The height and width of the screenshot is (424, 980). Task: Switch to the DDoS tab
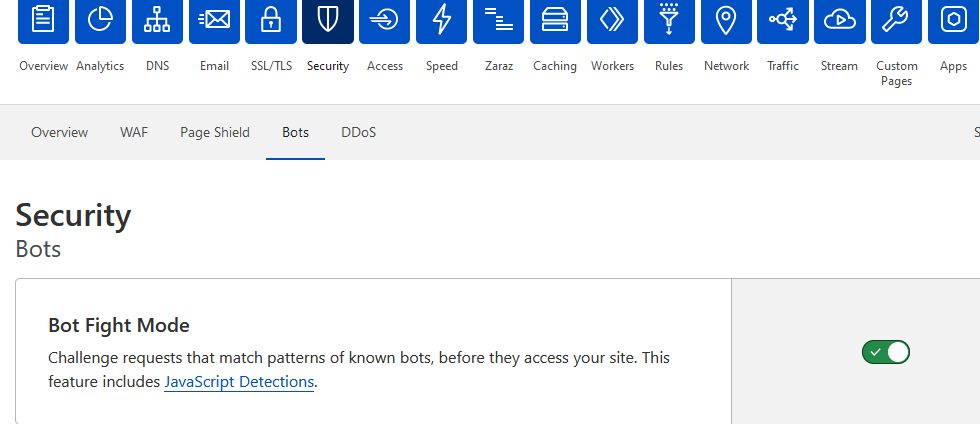pyautogui.click(x=358, y=132)
